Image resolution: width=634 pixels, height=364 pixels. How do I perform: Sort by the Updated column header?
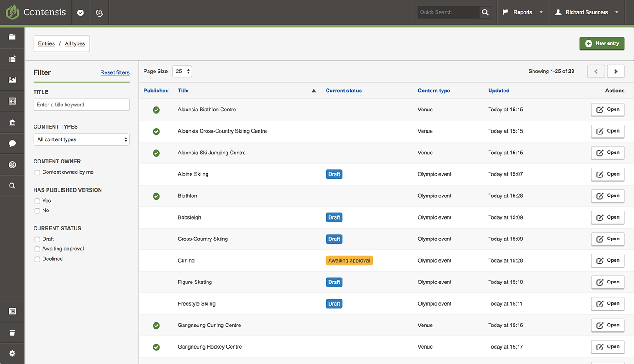pyautogui.click(x=499, y=91)
